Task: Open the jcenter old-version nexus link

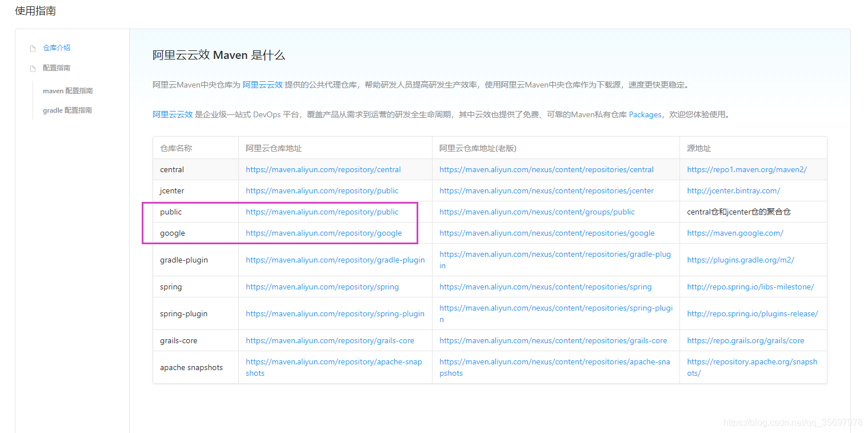Action: point(546,190)
